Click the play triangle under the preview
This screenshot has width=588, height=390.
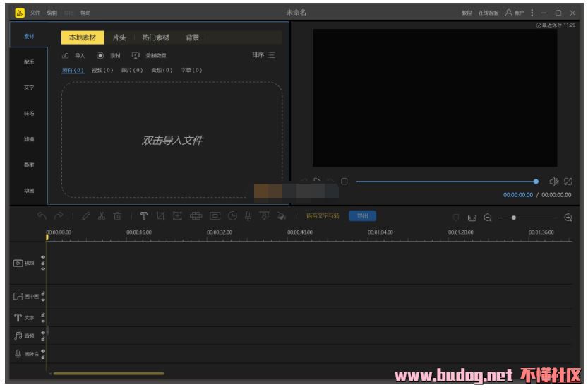pyautogui.click(x=317, y=180)
